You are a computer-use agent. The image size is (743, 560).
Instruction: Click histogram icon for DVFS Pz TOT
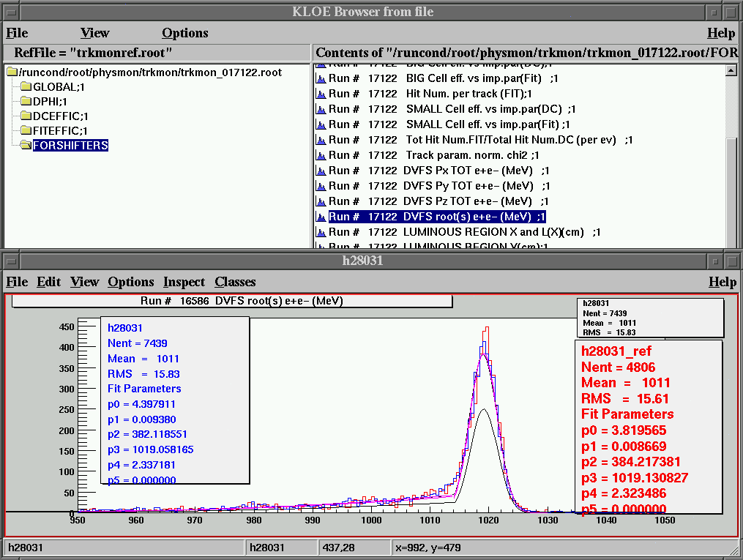[321, 201]
